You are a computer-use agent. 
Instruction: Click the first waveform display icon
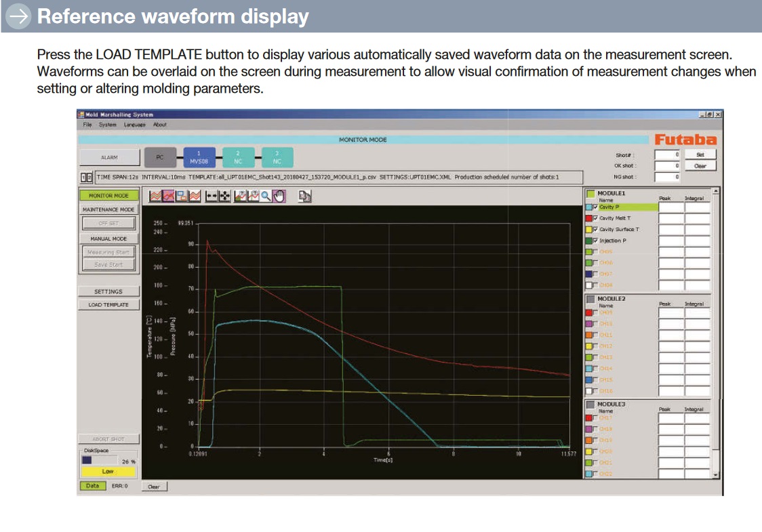coord(155,196)
